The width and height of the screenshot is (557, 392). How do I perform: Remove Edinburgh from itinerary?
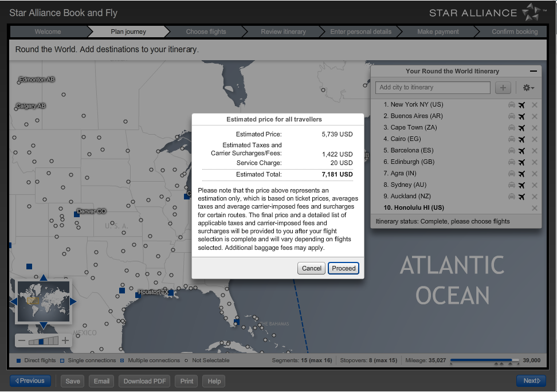point(534,162)
